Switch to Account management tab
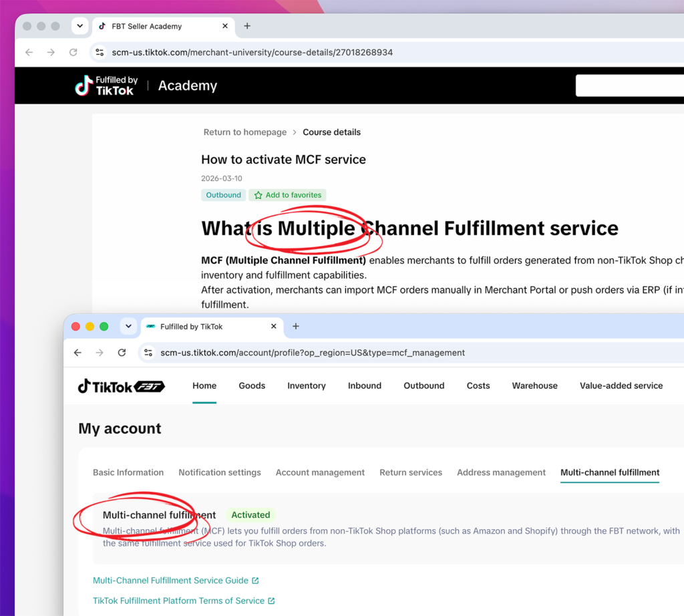The height and width of the screenshot is (616, 684). (320, 472)
